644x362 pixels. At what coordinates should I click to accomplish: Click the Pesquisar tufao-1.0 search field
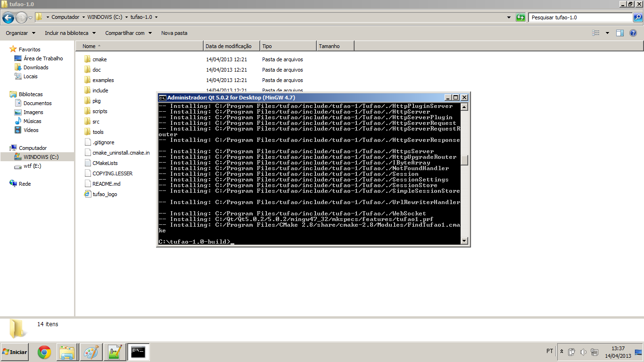[579, 17]
